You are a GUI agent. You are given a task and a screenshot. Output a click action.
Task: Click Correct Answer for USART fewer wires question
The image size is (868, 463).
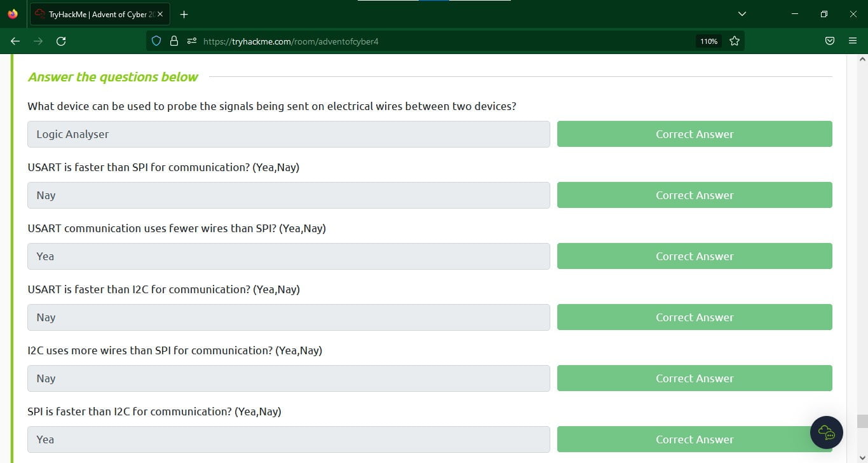coord(695,256)
